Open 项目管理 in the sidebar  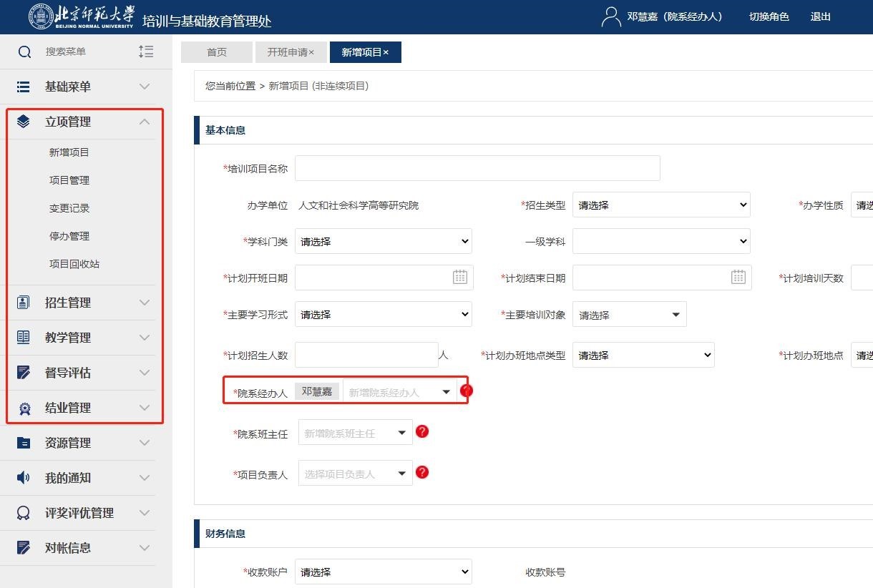69,180
